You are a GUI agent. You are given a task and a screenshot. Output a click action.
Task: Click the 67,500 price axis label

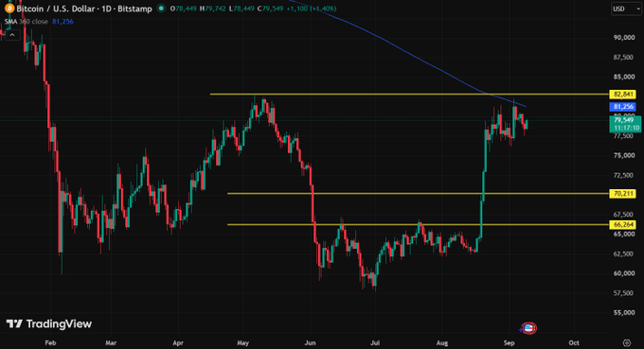coord(623,215)
